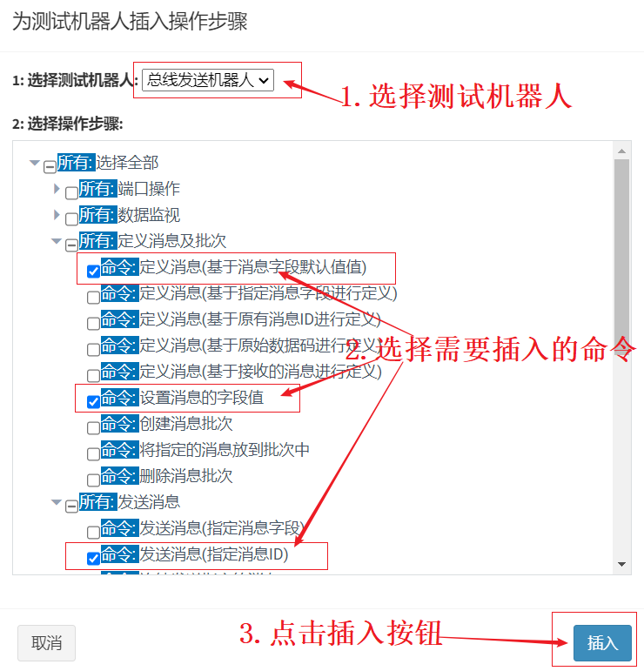Viewport: 644px width, 671px height.
Task: Check the 端口操作 group checkbox
Action: 71,193
